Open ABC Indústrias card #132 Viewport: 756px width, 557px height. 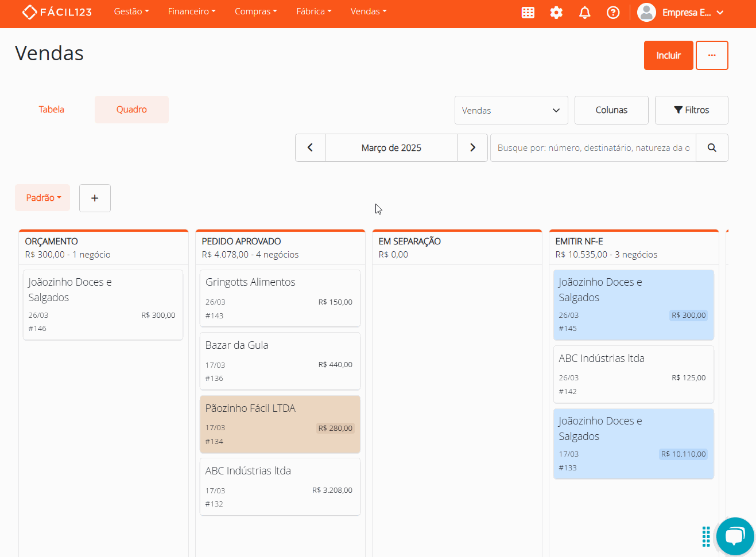pos(280,487)
